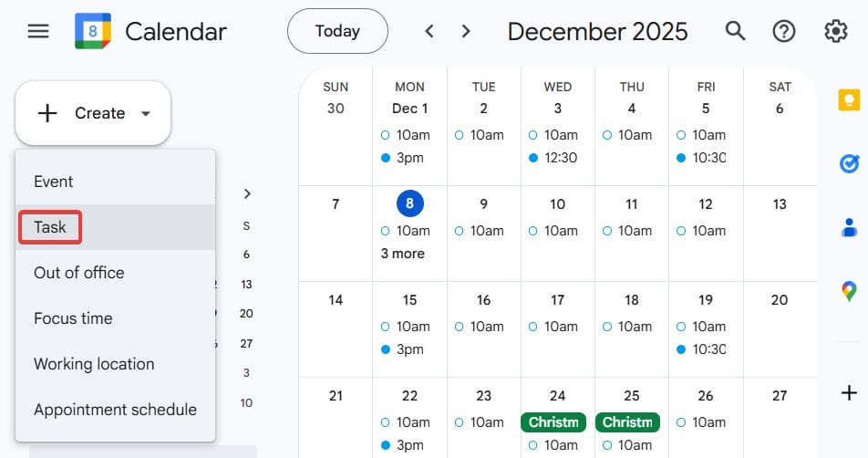Open the Support help icon
This screenshot has height=458, width=868.
coord(784,32)
